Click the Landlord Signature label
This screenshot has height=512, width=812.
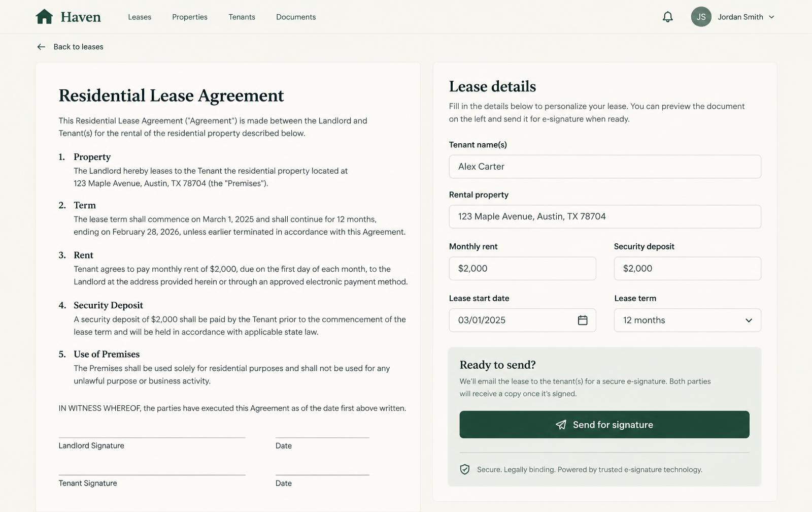pos(91,445)
